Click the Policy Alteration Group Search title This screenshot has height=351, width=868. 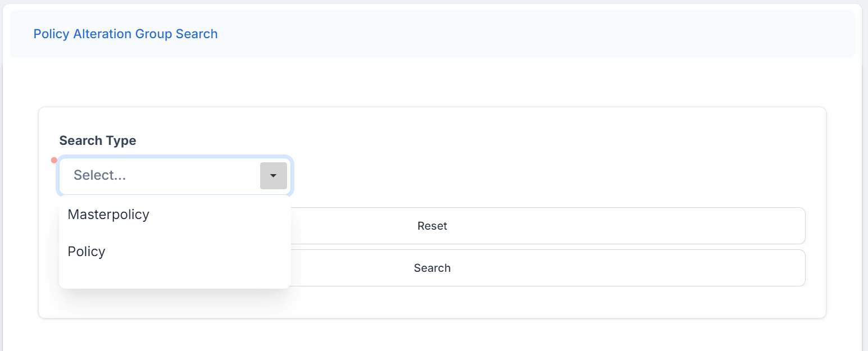coord(125,34)
